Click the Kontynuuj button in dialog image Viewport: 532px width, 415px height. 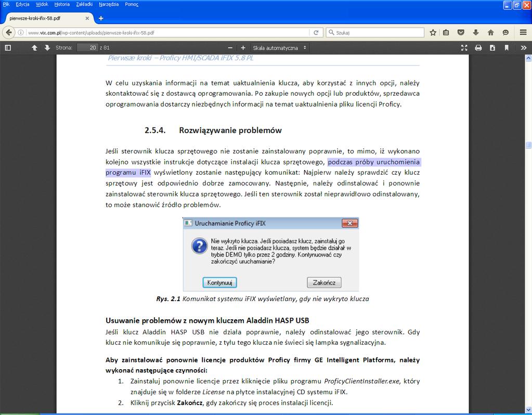click(219, 283)
